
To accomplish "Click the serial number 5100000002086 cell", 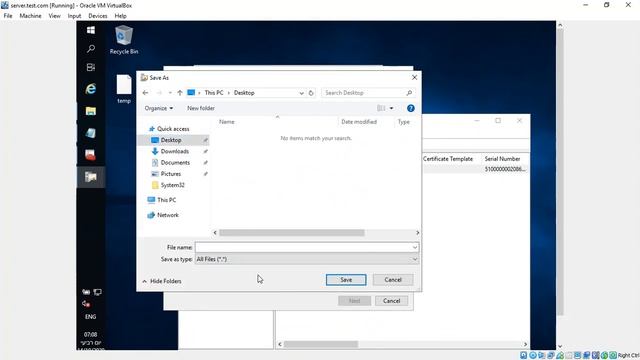I will [x=505, y=169].
